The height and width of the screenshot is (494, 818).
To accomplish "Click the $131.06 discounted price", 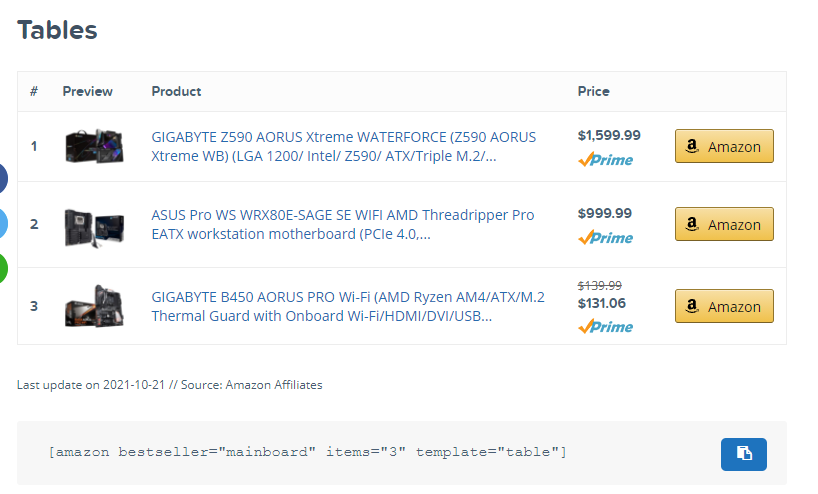I will pos(602,303).
